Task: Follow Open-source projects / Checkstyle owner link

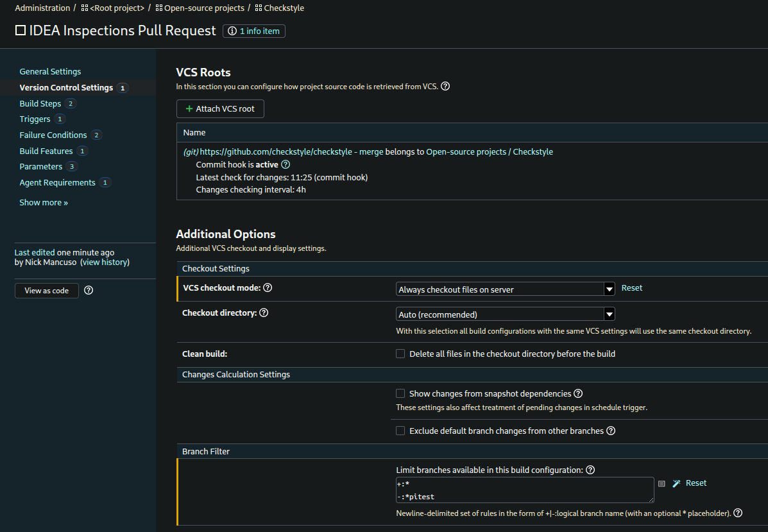Action: pyautogui.click(x=490, y=152)
